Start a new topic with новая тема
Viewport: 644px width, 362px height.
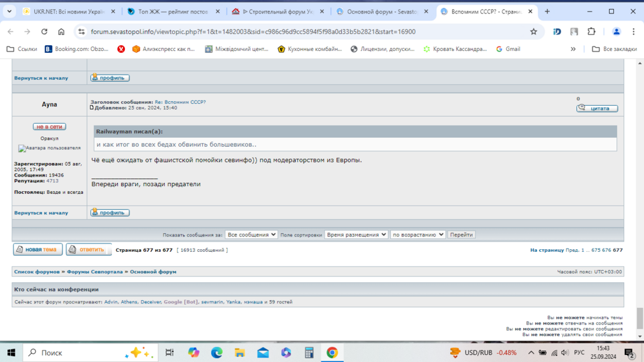(38, 249)
